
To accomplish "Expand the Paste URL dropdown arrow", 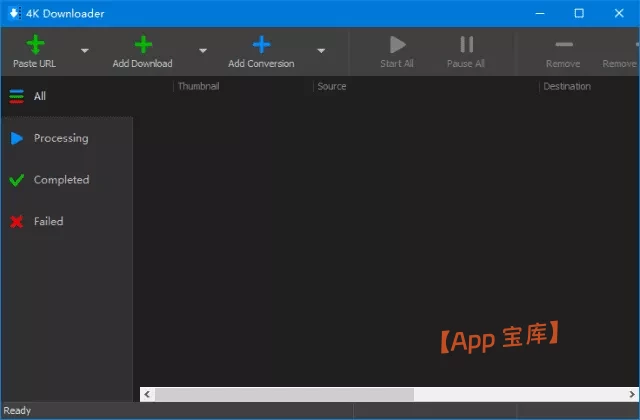I will [84, 50].
